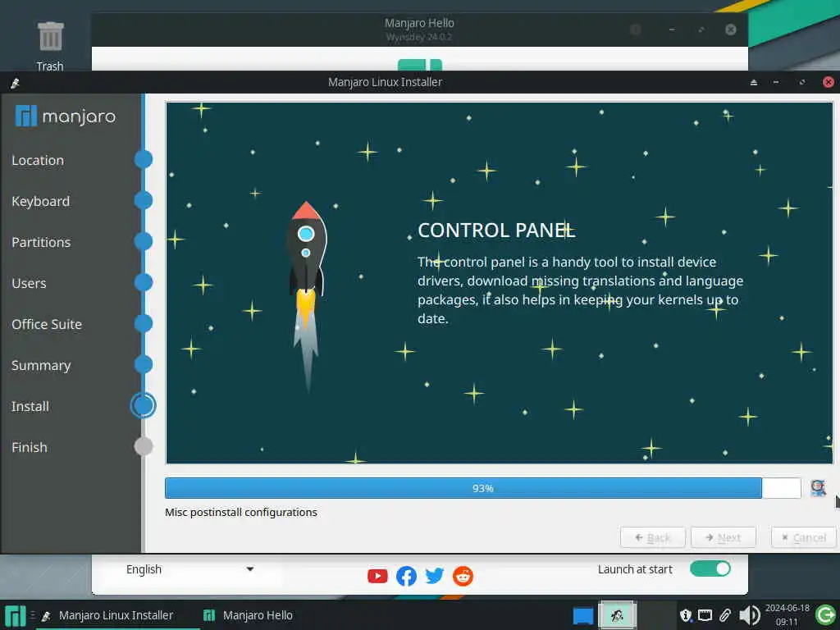
Task: Select the Finish step in sidebar
Action: pyautogui.click(x=30, y=447)
